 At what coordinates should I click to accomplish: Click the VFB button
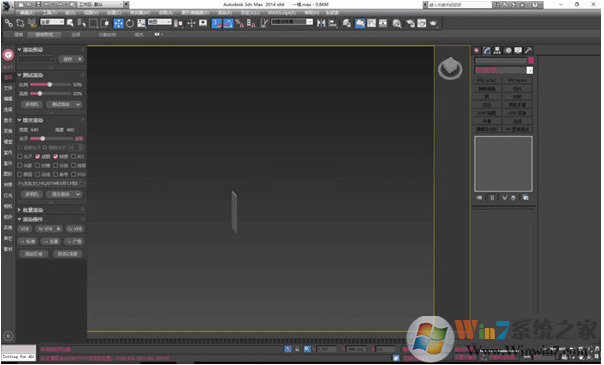coord(25,229)
